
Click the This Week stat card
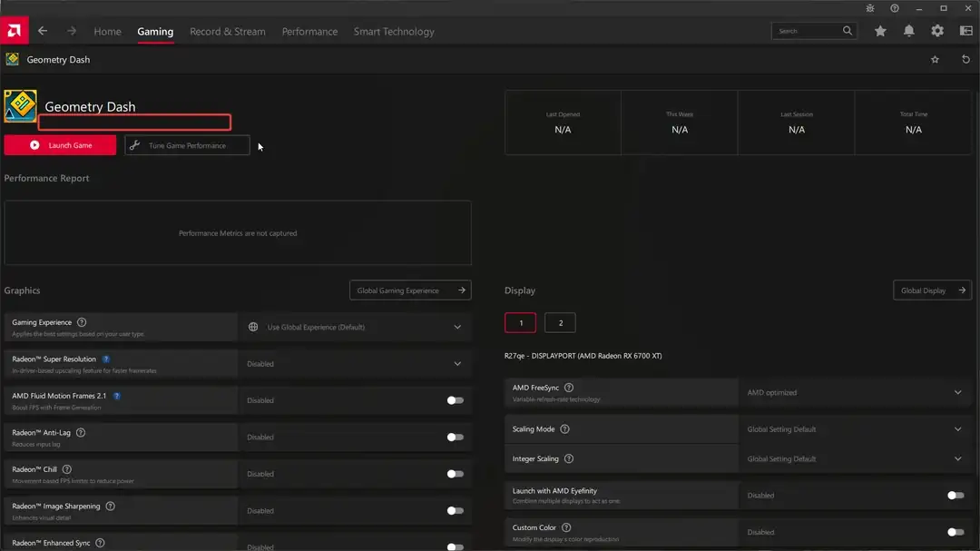pos(680,123)
